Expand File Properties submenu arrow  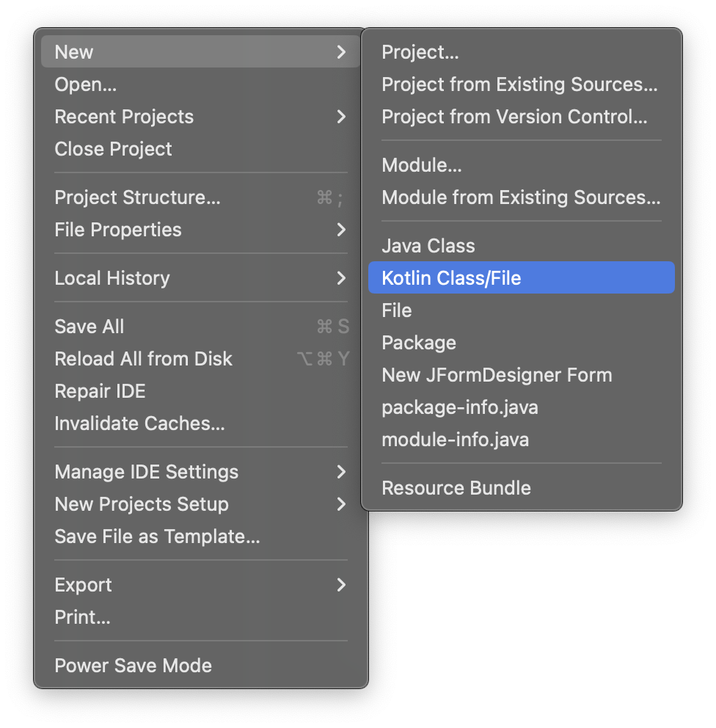340,230
